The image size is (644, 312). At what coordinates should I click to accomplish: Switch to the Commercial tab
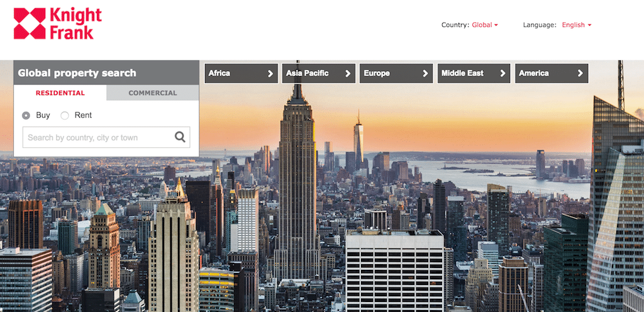click(153, 93)
